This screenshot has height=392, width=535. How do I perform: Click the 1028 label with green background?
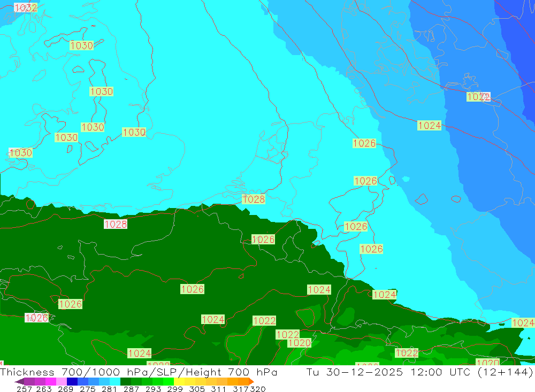point(254,199)
